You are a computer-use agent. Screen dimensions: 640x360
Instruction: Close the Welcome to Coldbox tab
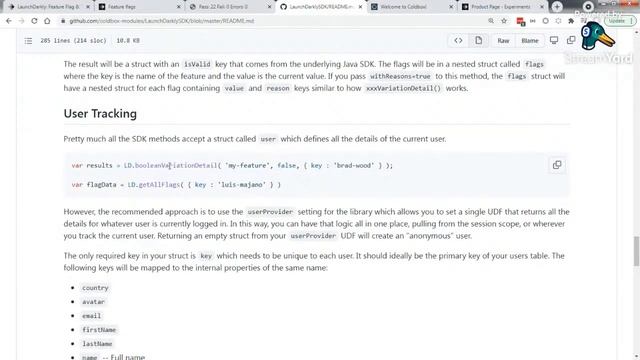tap(451, 7)
